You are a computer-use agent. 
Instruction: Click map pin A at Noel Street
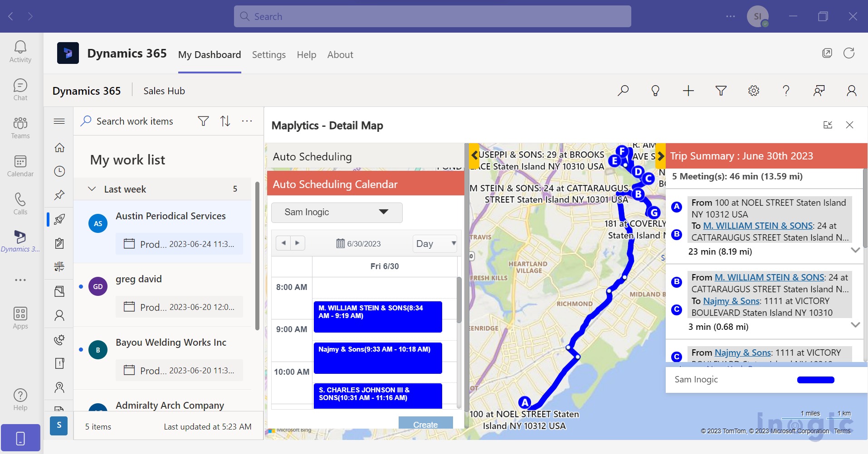click(525, 402)
